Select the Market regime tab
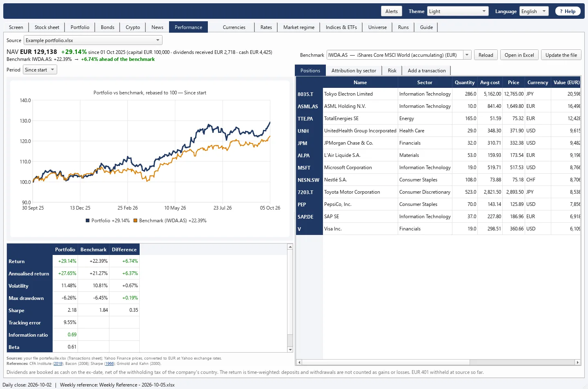 (x=299, y=27)
